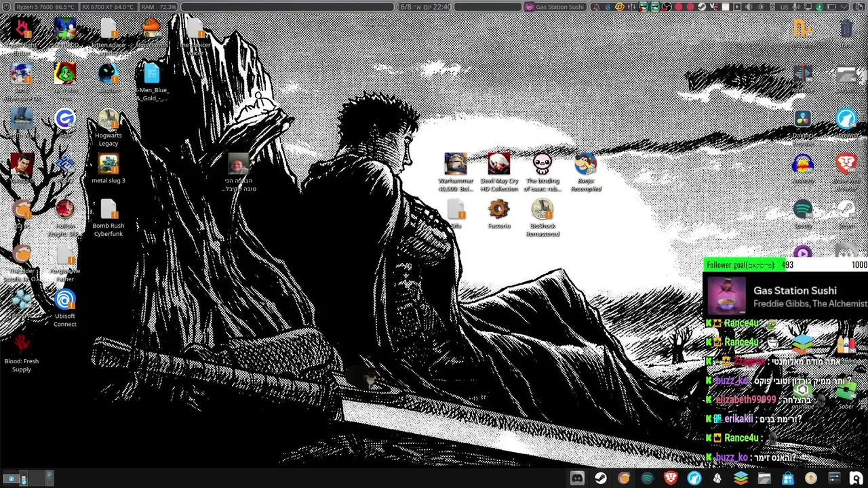
Task: Open the file manager taskbar icon
Action: 764,479
